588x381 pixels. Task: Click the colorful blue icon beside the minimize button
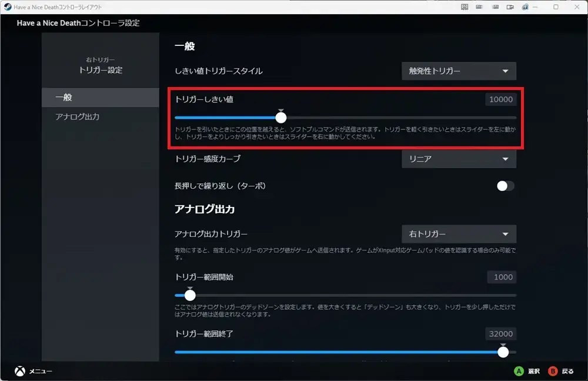[x=525, y=6]
